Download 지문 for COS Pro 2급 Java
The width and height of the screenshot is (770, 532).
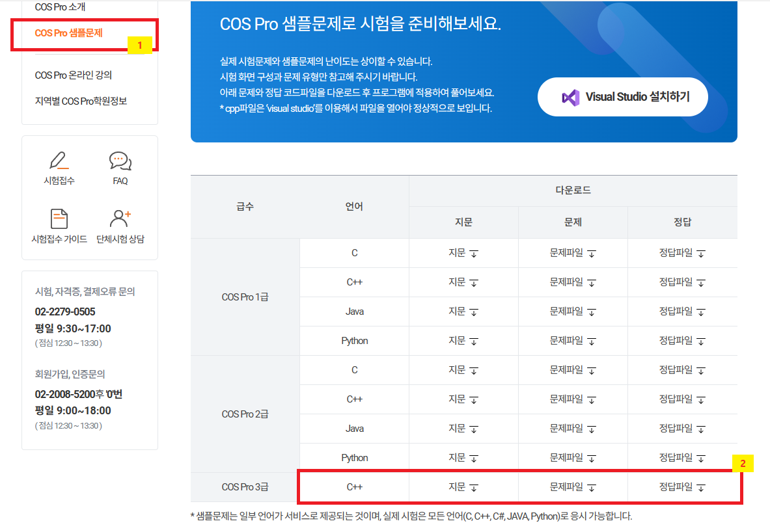tap(463, 429)
